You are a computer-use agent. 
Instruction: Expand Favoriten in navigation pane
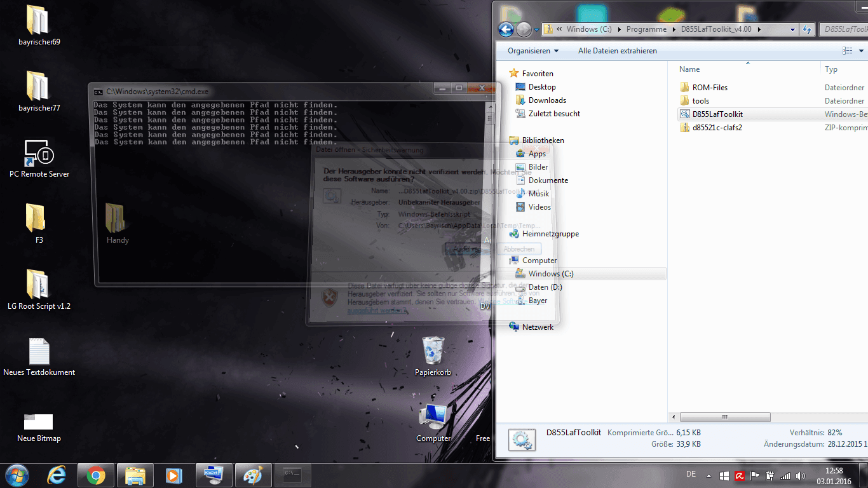click(538, 74)
